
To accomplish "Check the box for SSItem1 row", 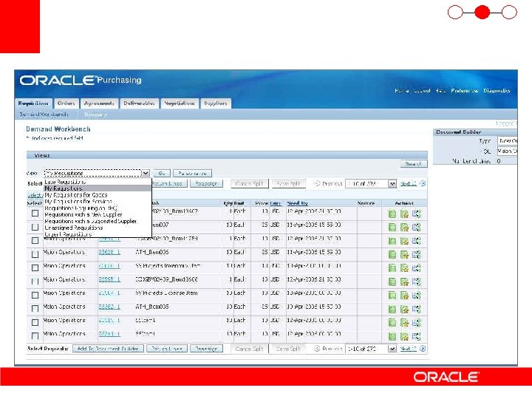I will click(x=35, y=336).
